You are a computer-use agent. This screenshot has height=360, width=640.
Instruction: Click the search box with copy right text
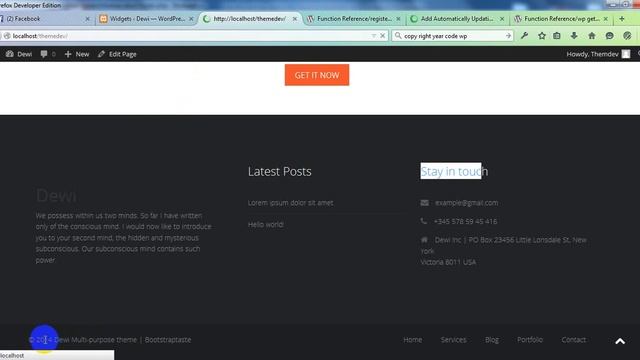[453, 36]
